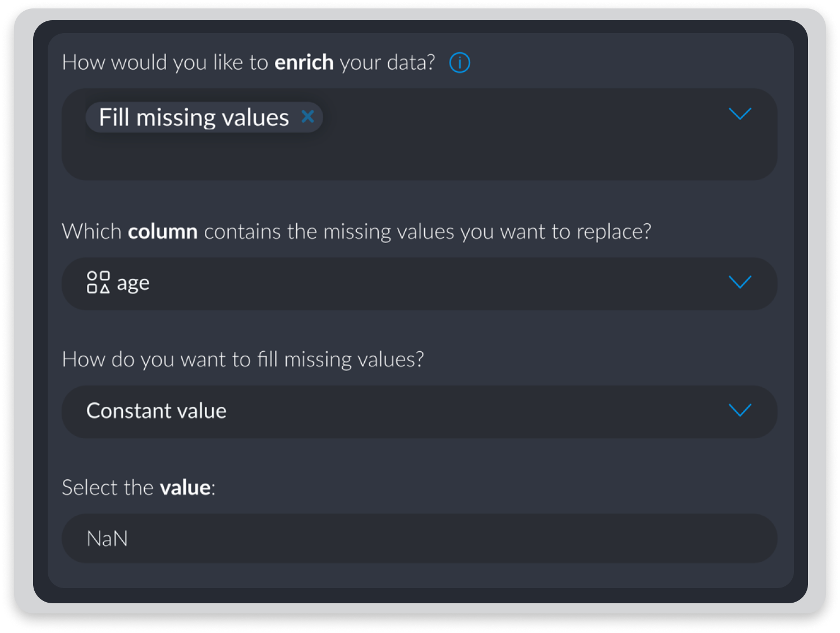Click the 'your data?' text in heading
The height and width of the screenshot is (633, 840).
[x=387, y=62]
